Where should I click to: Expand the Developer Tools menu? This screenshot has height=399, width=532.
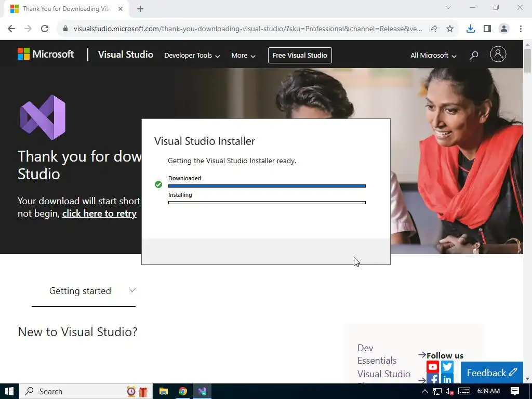[192, 55]
